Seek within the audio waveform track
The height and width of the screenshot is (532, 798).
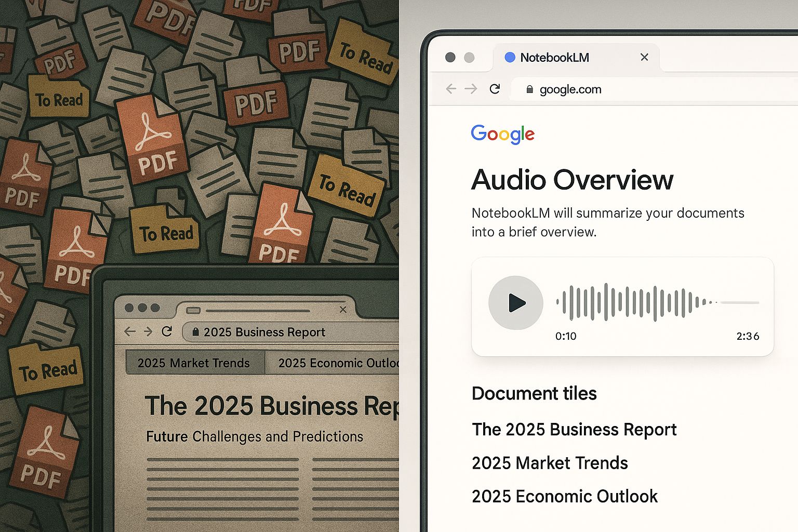[x=657, y=302]
